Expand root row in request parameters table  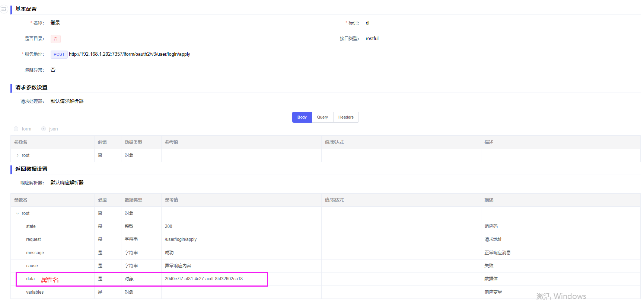(x=17, y=155)
